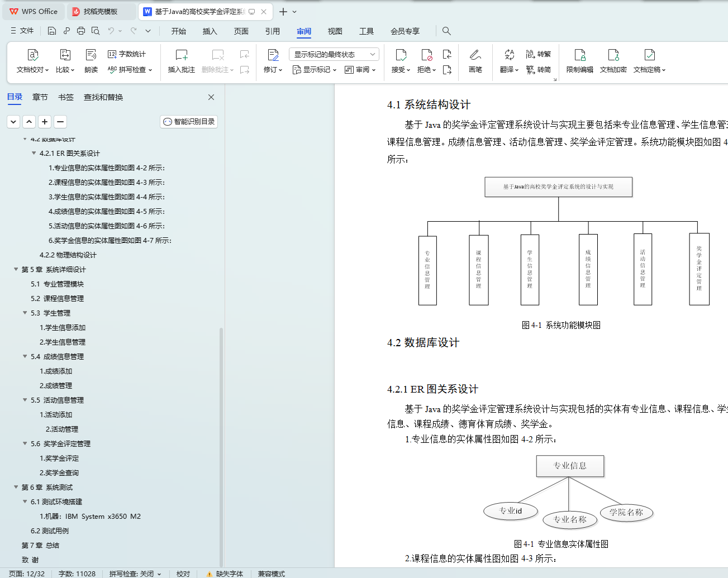Viewport: 728px width, 578px height.
Task: Click 转繁 convert to Traditional Chinese
Action: pos(539,54)
